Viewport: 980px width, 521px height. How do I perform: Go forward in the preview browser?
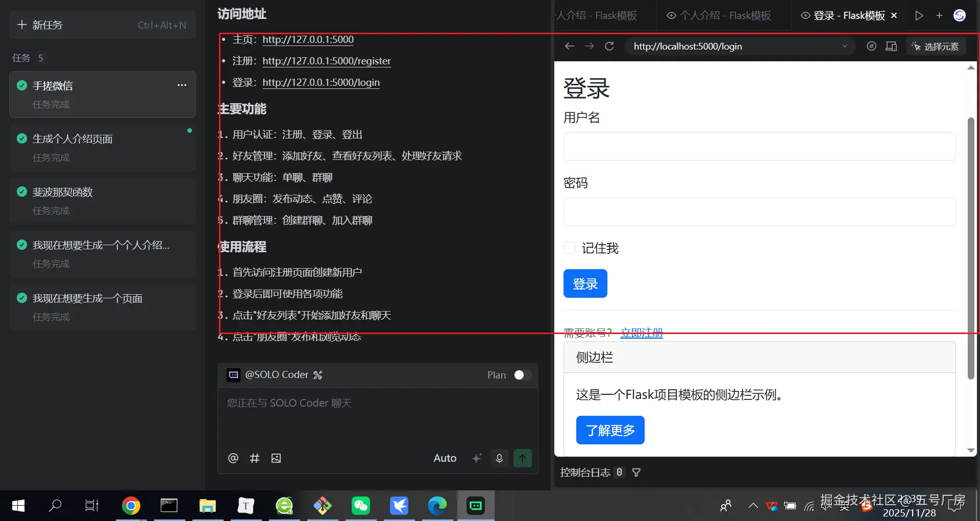point(590,46)
